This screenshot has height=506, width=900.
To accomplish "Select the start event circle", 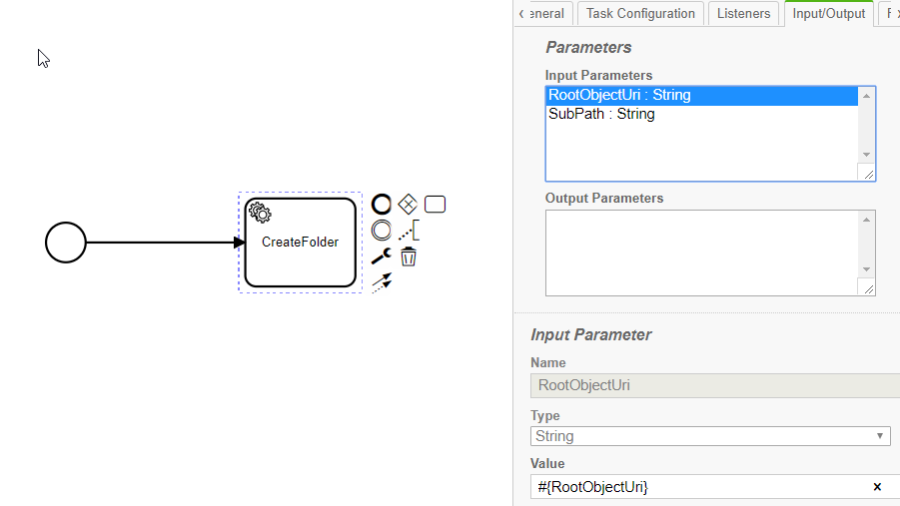I will pos(66,243).
